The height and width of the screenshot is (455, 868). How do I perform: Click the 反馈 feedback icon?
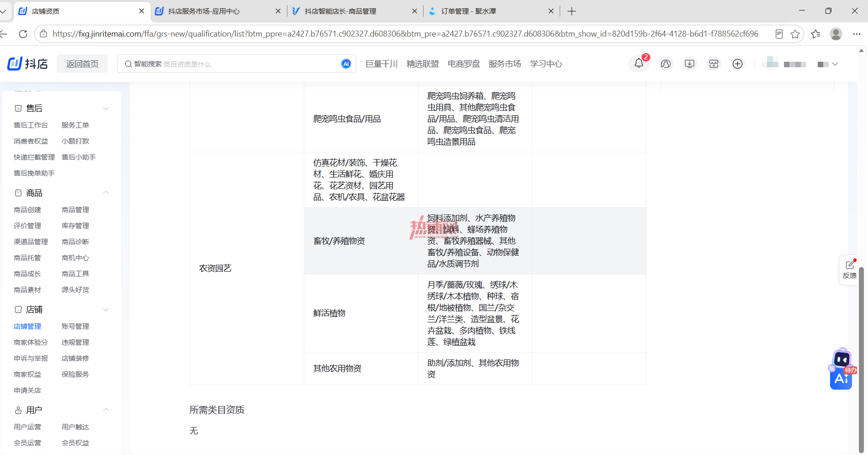(850, 270)
